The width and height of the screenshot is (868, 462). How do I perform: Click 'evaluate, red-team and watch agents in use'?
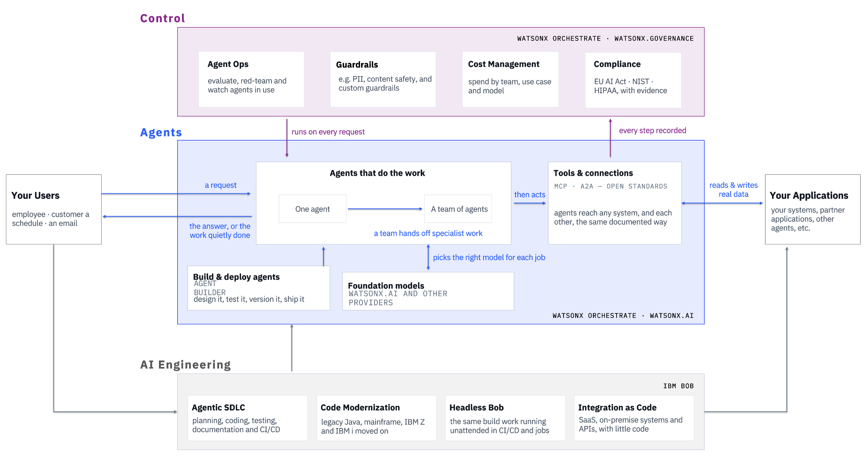[x=247, y=85]
